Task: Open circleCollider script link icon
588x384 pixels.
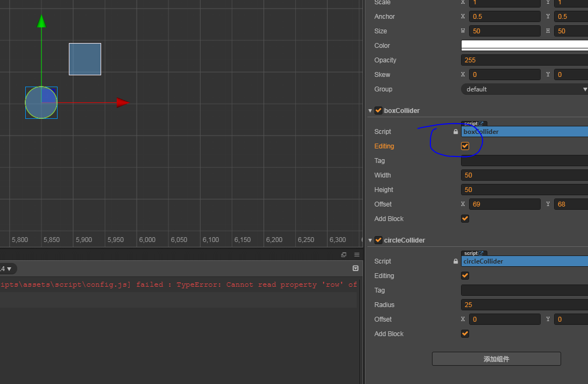Action: [x=481, y=253]
